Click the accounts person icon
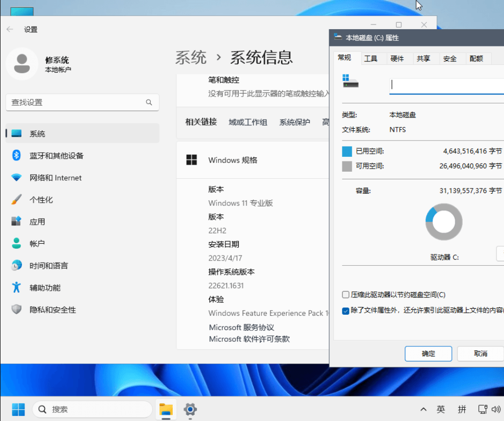 [16, 243]
